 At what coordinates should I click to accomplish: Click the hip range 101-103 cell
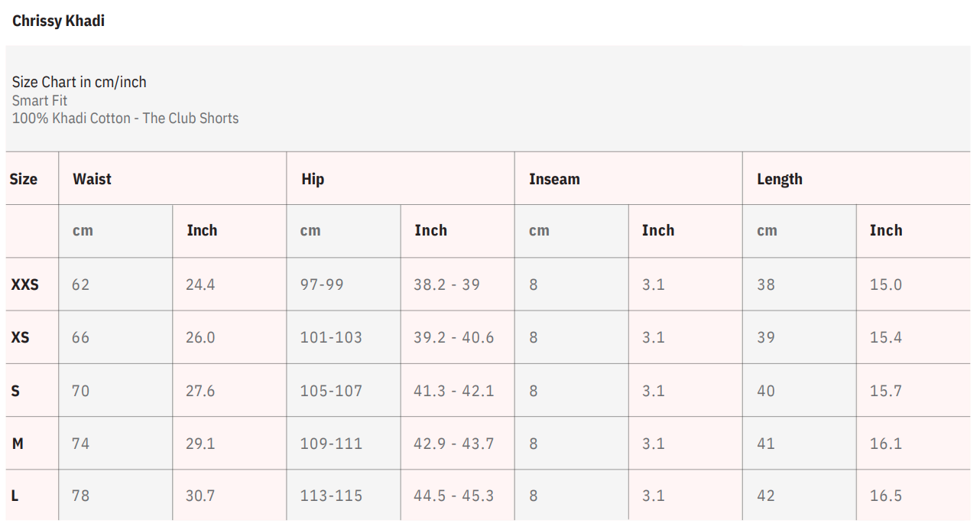click(331, 337)
